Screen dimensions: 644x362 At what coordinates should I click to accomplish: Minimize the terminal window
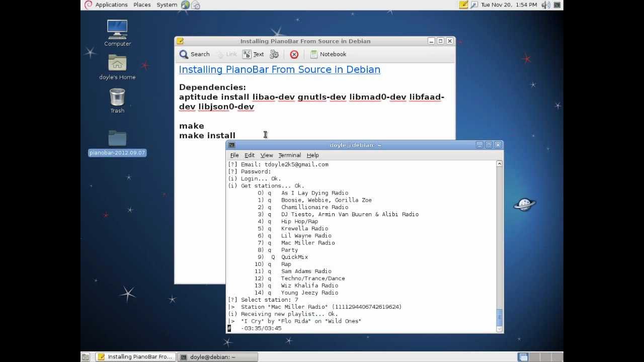[x=479, y=145]
